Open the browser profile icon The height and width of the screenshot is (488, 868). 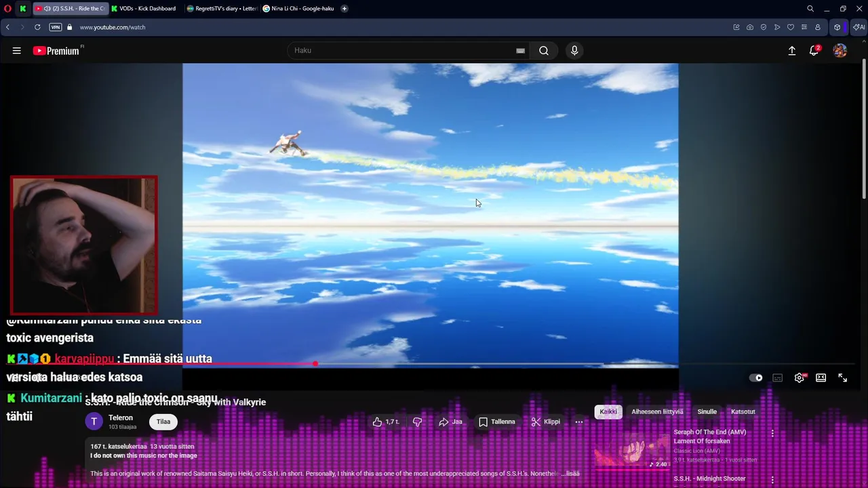[x=818, y=27]
